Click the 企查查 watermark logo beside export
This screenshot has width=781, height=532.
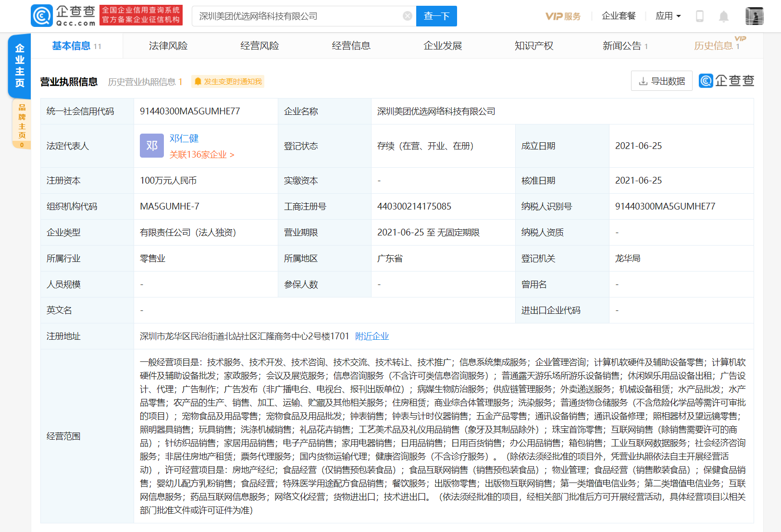pos(726,81)
